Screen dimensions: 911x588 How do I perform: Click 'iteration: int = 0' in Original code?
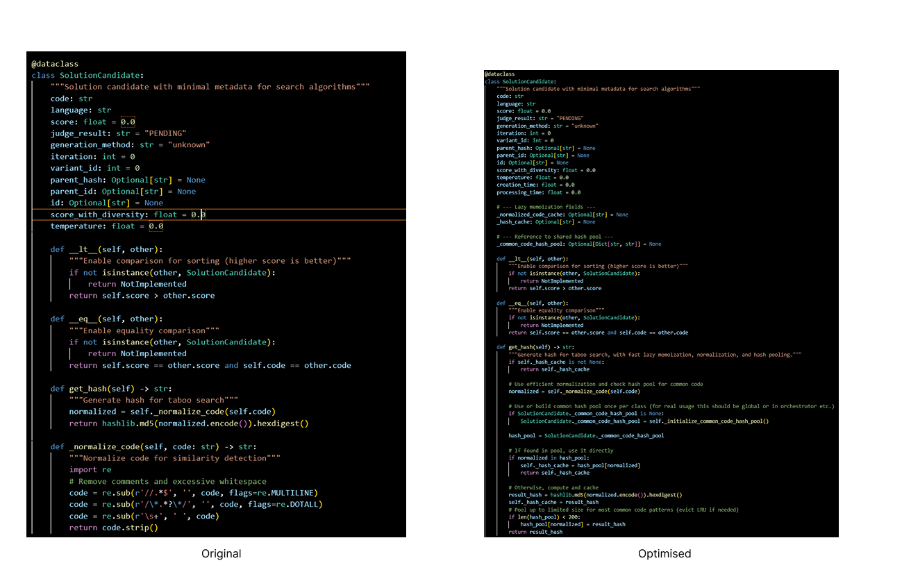[92, 157]
